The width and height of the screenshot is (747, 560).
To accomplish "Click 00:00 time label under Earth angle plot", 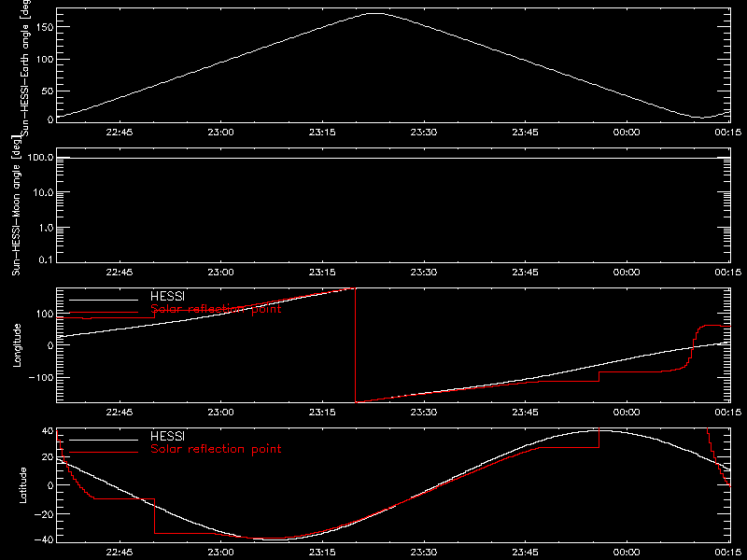I will point(626,133).
